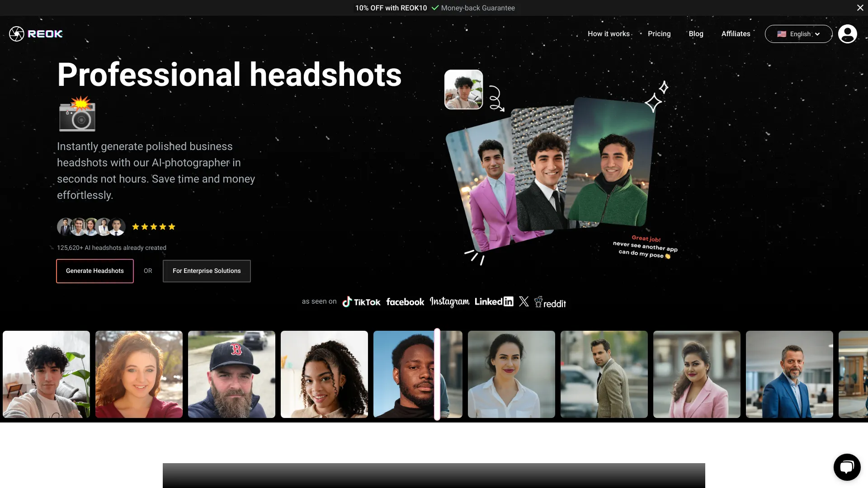868x488 pixels.
Task: Dismiss the 10% OFF promo banner
Action: pos(860,8)
